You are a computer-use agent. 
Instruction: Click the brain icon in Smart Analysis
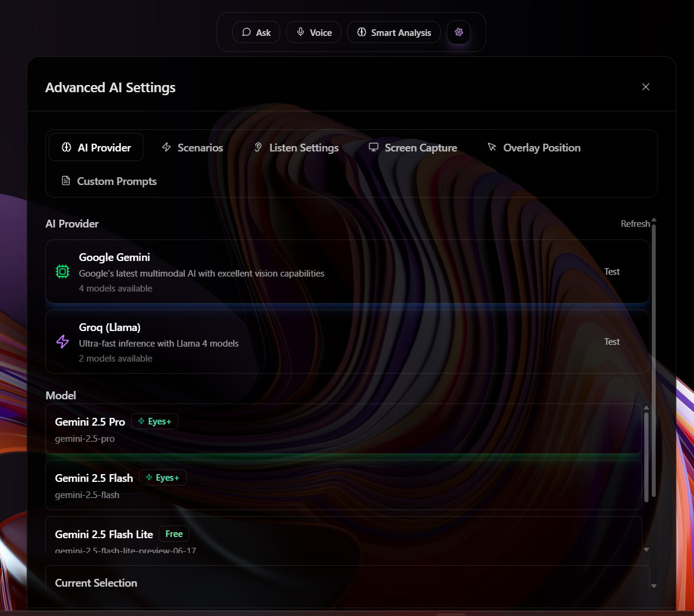pos(362,32)
